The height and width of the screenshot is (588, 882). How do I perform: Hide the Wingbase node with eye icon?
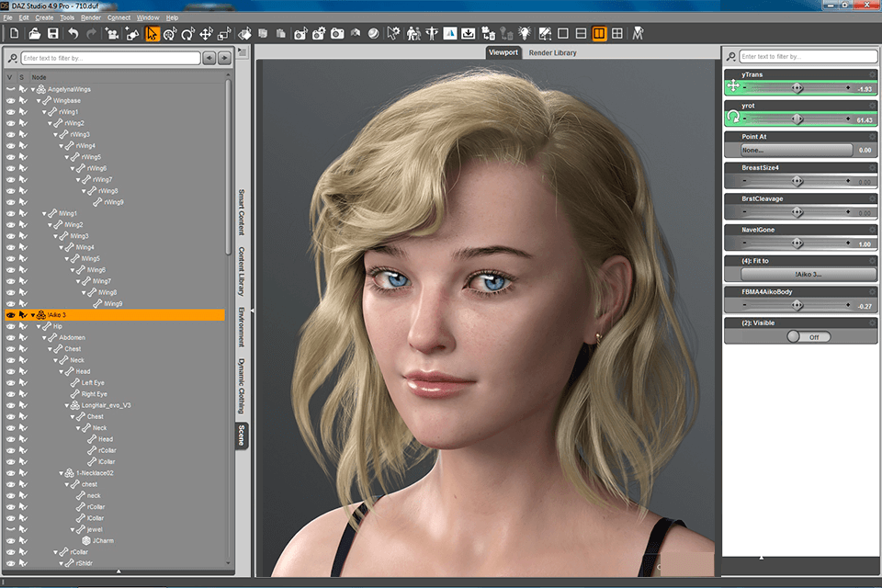click(11, 100)
